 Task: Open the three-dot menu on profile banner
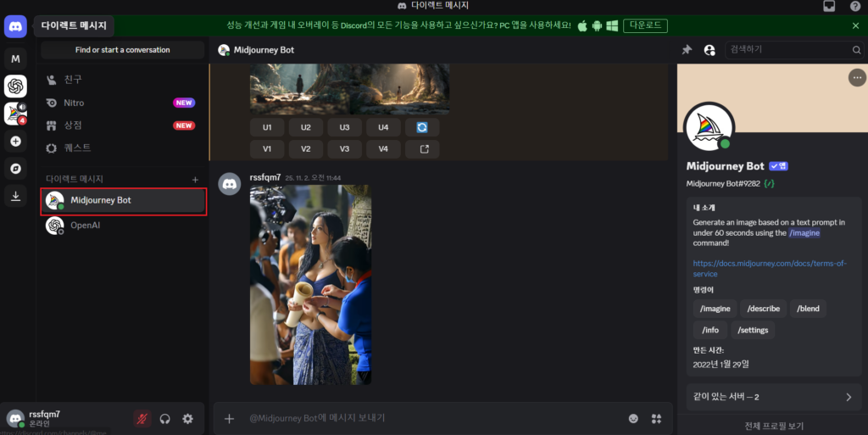click(x=856, y=78)
